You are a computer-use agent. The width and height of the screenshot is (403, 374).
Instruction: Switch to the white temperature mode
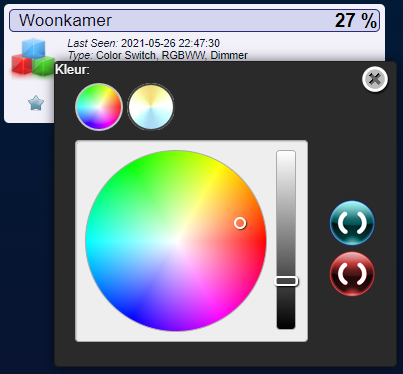151,107
